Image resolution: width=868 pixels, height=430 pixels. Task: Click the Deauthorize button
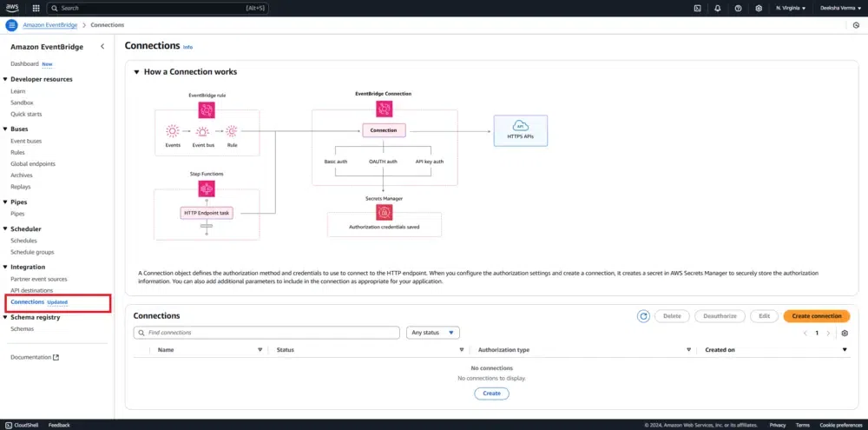coord(720,316)
